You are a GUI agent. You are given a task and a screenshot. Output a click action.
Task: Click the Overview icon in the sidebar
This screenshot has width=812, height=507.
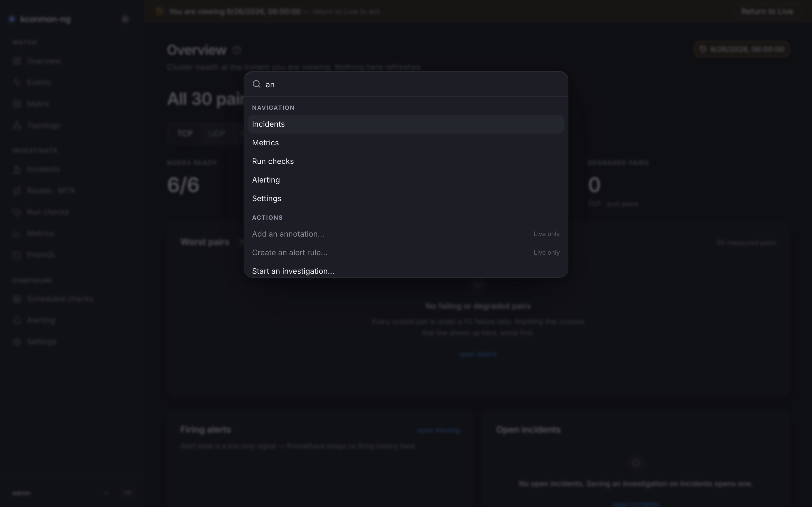click(x=17, y=61)
